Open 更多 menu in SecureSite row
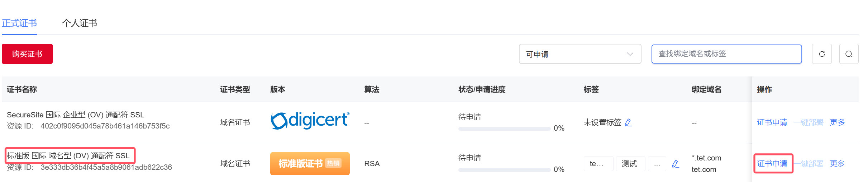This screenshot has width=868, height=182. 837,122
